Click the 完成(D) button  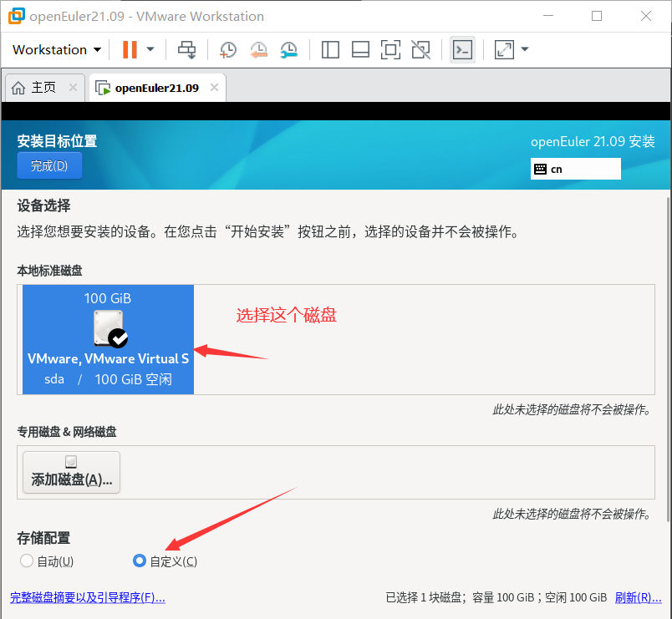[49, 165]
